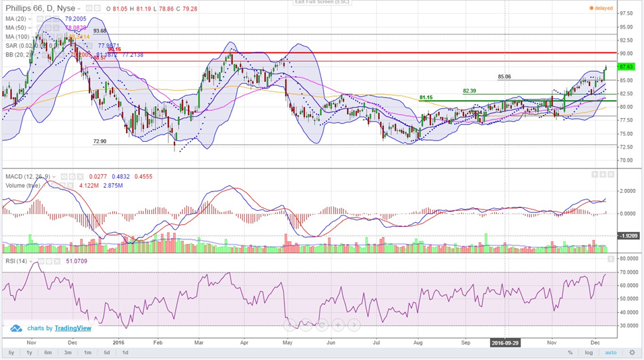Move MACD pane up with arrow icon

coord(595,175)
